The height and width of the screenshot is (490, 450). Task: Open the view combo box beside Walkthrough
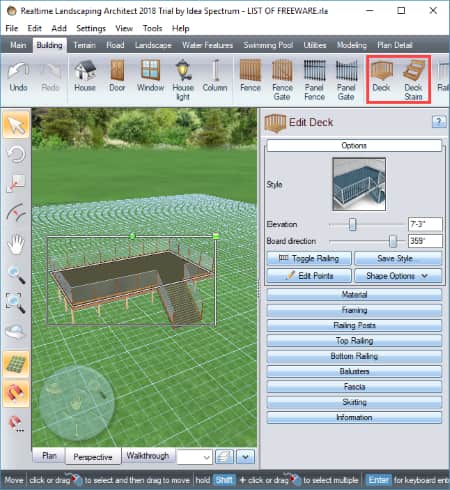[195, 457]
